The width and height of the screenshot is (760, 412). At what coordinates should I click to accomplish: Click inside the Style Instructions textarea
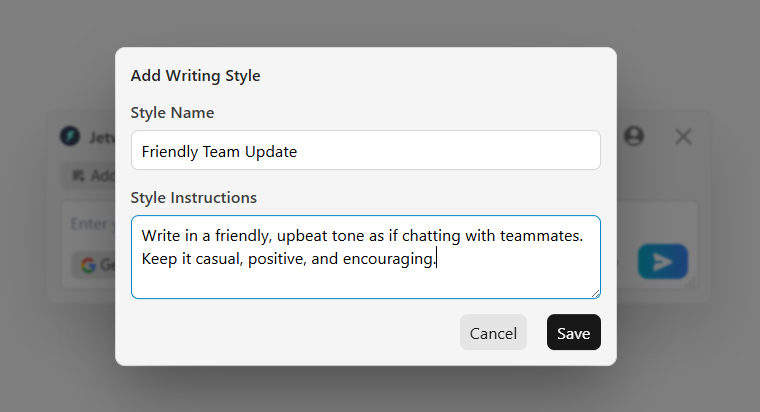coord(365,278)
